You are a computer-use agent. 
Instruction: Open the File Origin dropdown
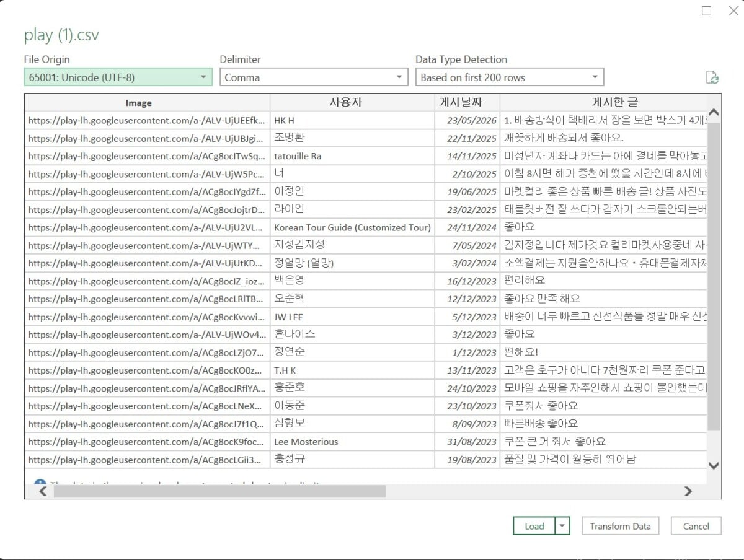[118, 77]
